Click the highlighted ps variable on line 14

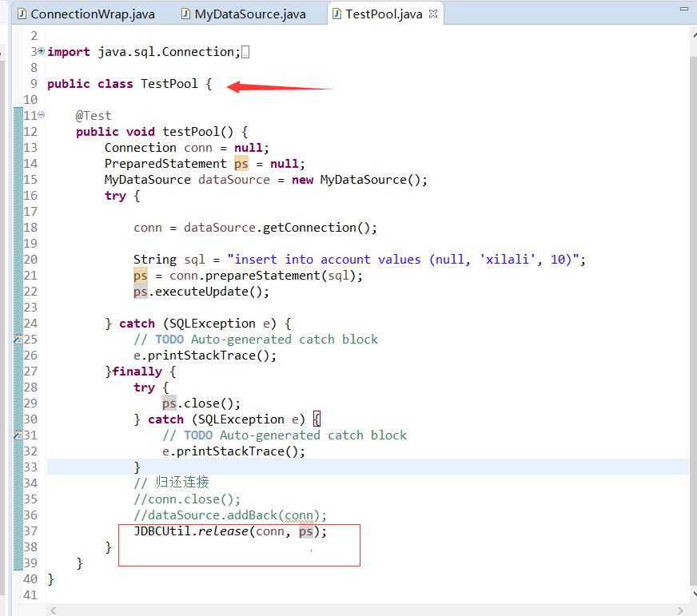click(x=241, y=164)
